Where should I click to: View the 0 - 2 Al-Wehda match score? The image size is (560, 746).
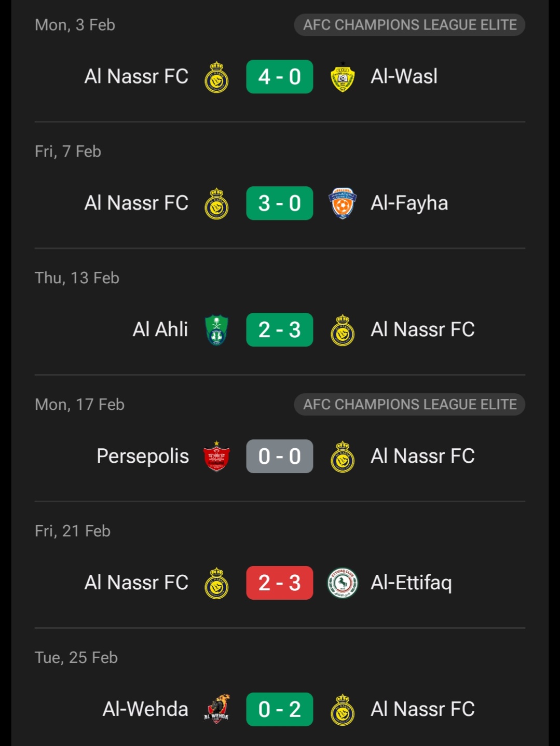coord(280,710)
